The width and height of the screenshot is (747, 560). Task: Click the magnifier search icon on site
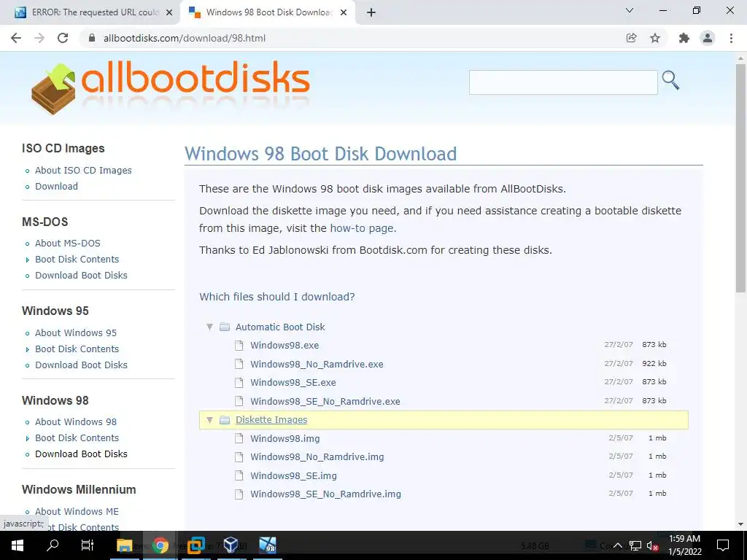pyautogui.click(x=670, y=80)
